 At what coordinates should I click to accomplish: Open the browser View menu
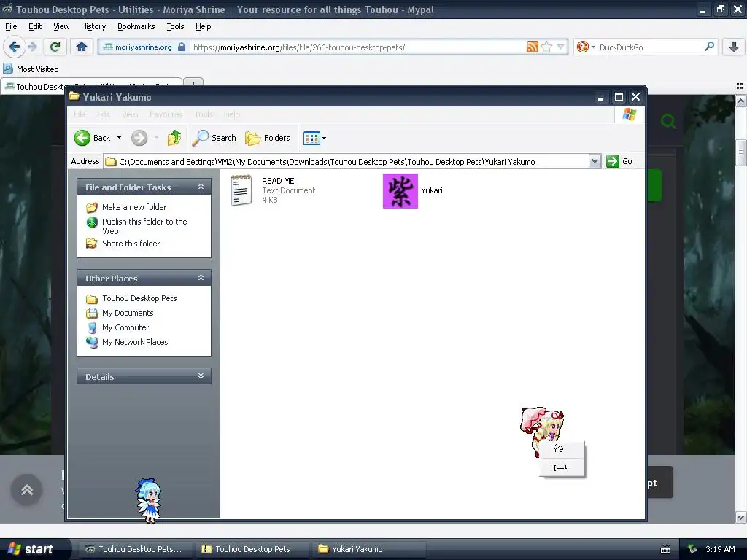point(61,26)
